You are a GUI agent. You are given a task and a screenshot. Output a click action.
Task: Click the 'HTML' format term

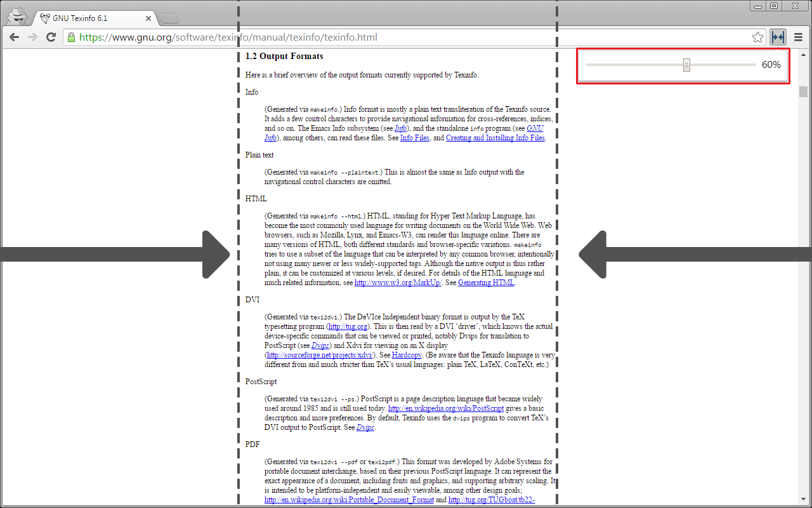coord(256,199)
